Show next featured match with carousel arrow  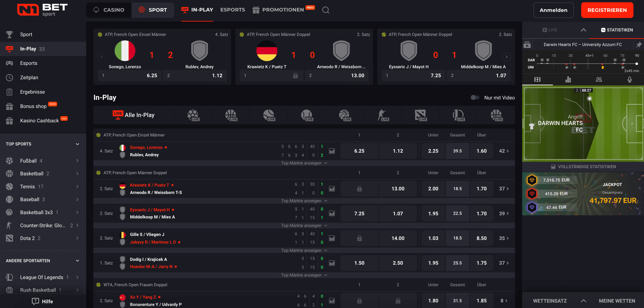pyautogui.click(x=506, y=57)
